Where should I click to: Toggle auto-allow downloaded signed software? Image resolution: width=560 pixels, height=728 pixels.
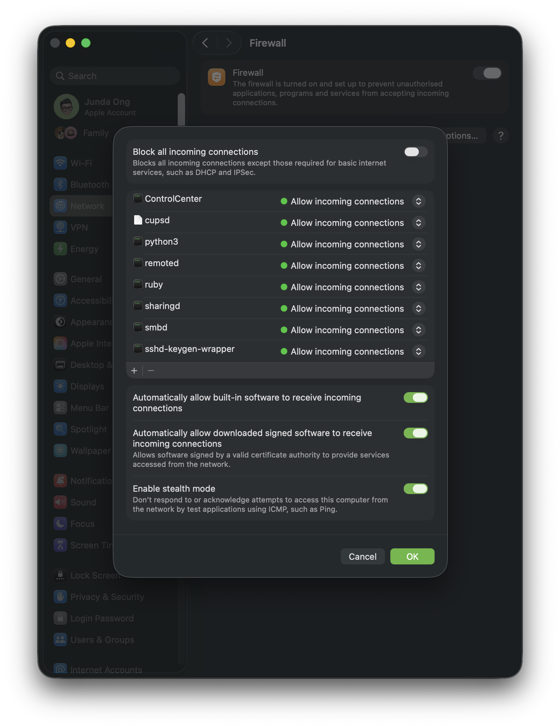[x=415, y=433]
